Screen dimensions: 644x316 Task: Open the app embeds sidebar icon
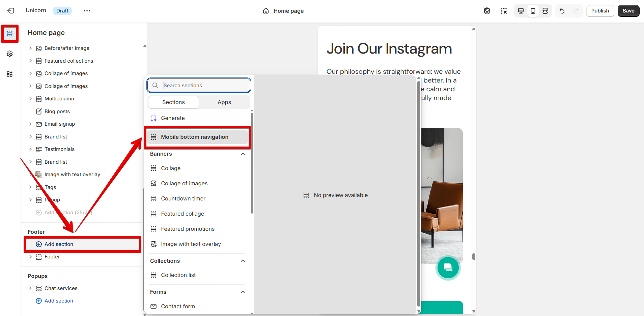pyautogui.click(x=10, y=74)
